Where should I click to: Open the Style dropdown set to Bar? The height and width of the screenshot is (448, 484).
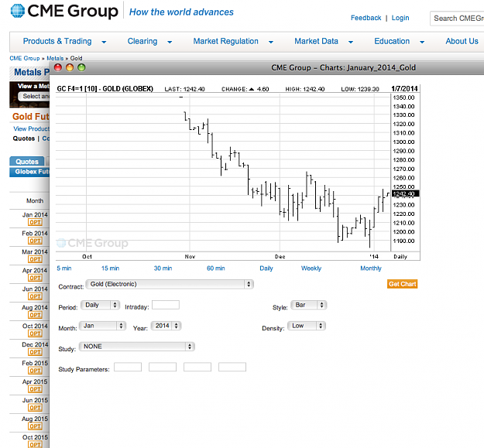pos(309,305)
